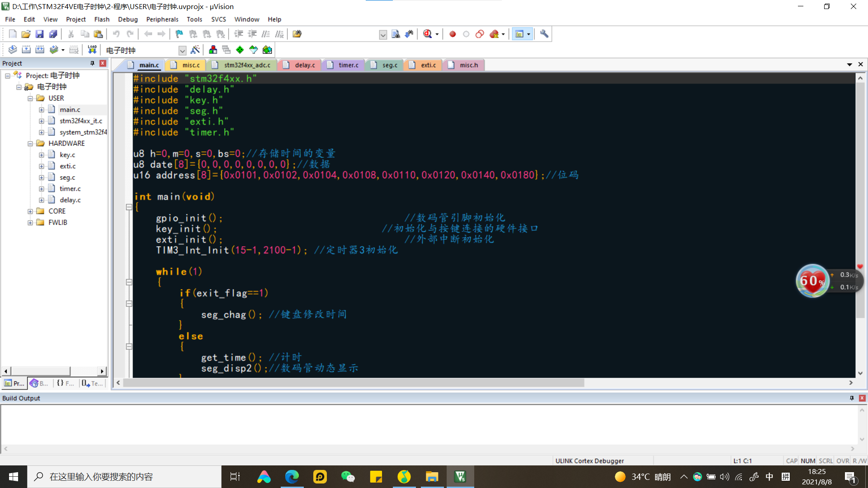The height and width of the screenshot is (488, 868).
Task: Open the Peripherals menu
Action: click(162, 19)
